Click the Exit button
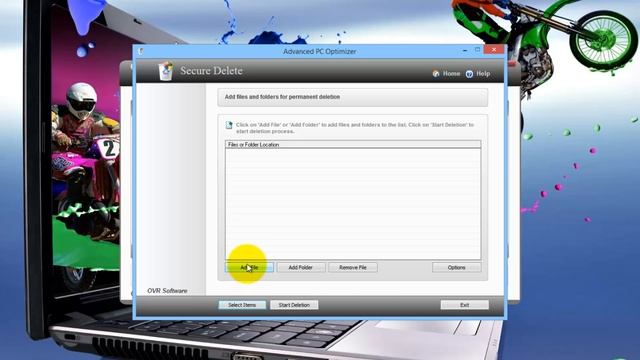This screenshot has height=360, width=640. tap(464, 305)
